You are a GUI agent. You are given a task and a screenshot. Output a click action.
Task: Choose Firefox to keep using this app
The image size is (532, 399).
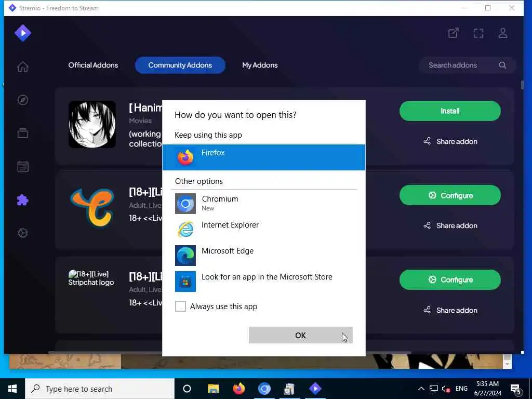coord(264,157)
